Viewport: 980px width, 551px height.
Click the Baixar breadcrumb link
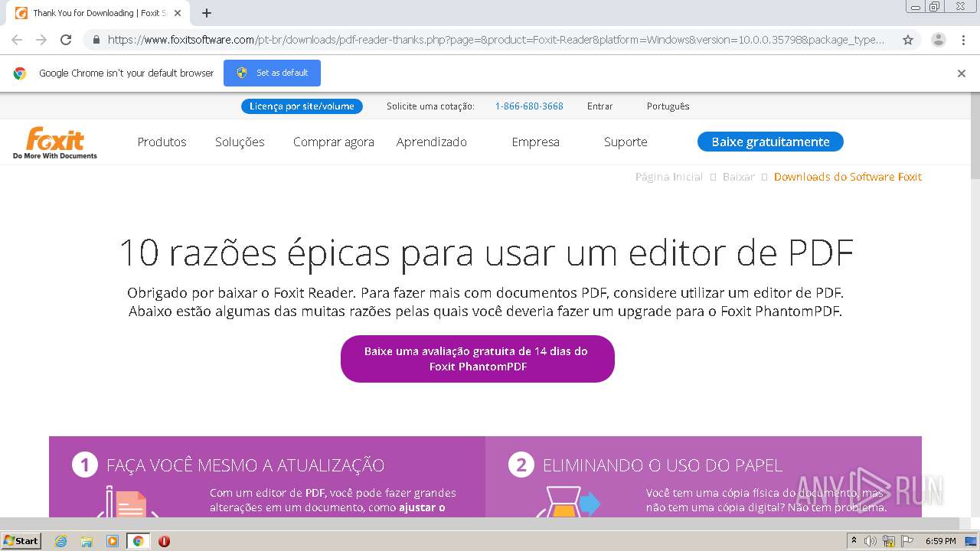click(739, 177)
